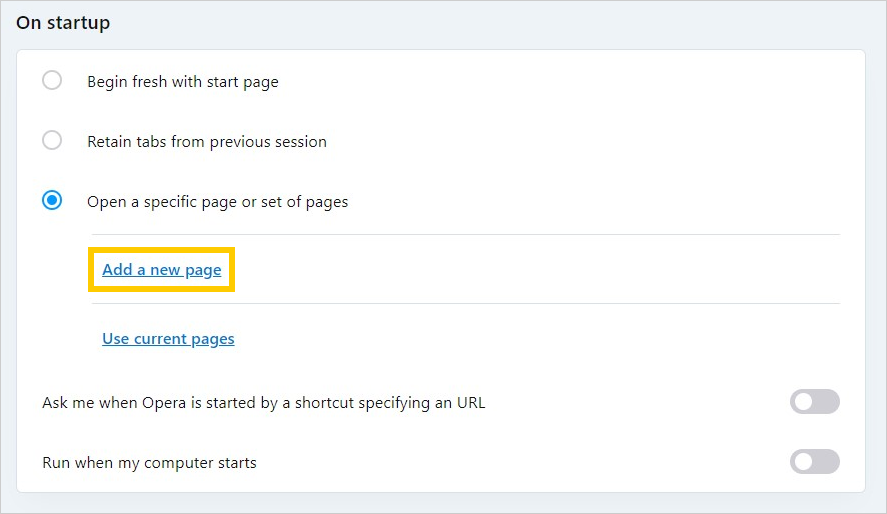Click the Retain tabs from previous session label

(x=207, y=142)
